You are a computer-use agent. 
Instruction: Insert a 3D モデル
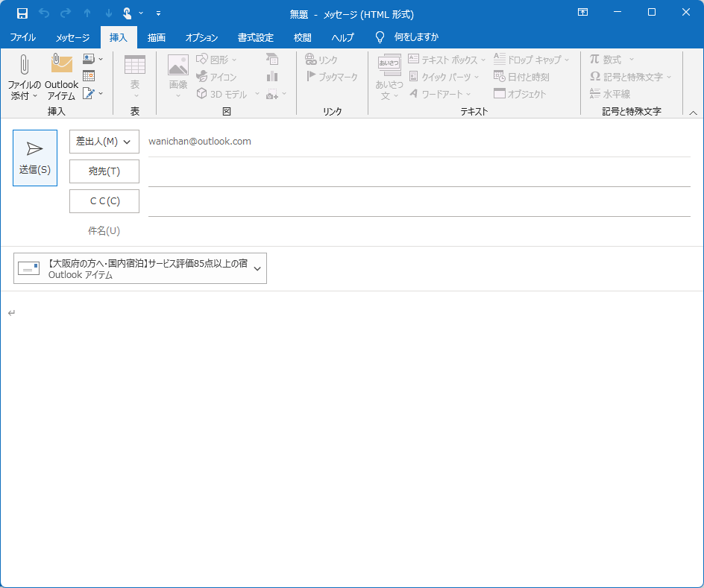pos(223,94)
